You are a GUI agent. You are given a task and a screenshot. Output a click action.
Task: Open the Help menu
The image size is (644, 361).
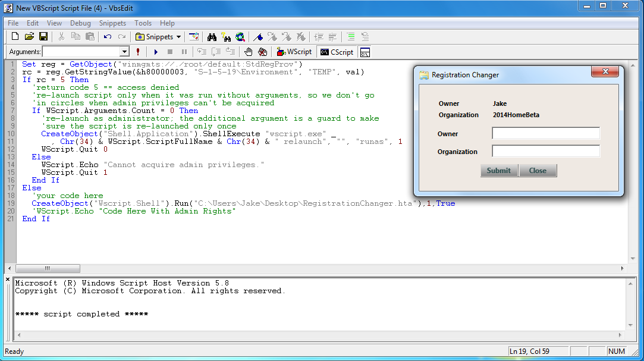(x=167, y=23)
